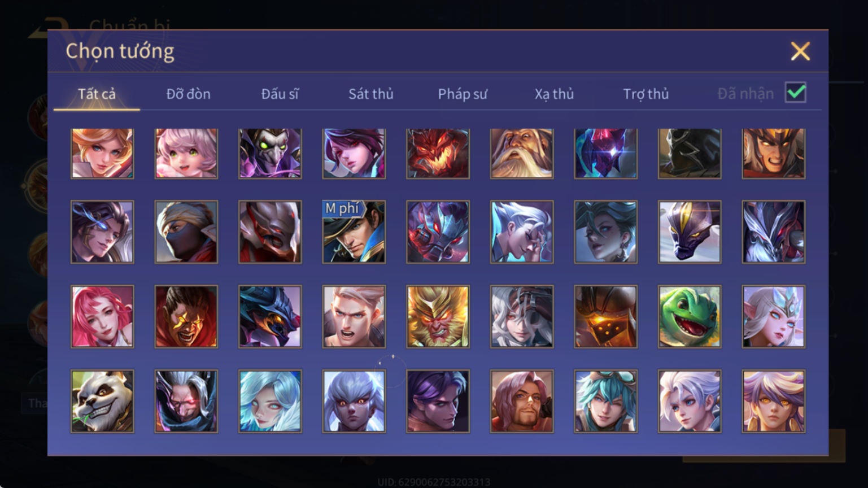Switch to the Xạ thủ tab
Image resolution: width=868 pixels, height=488 pixels.
[x=554, y=94]
